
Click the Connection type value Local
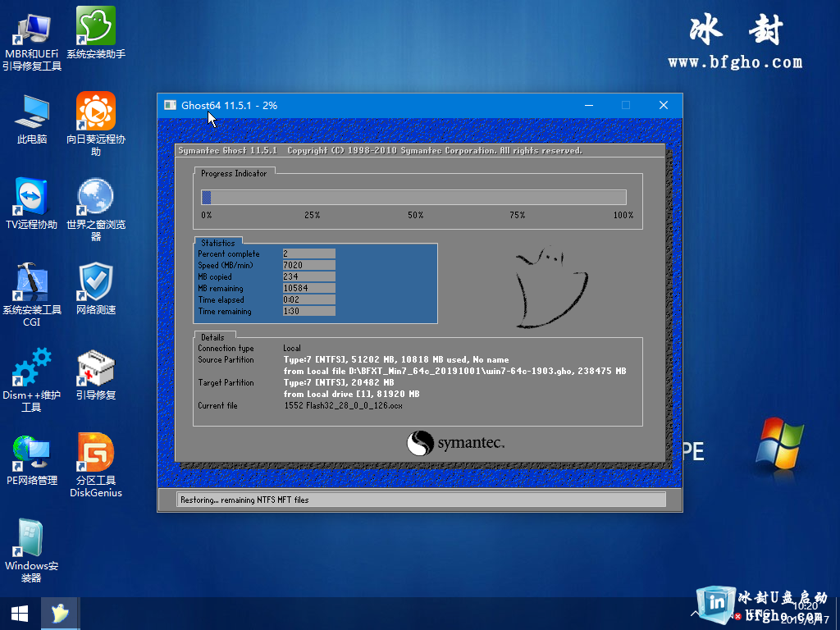click(x=292, y=348)
